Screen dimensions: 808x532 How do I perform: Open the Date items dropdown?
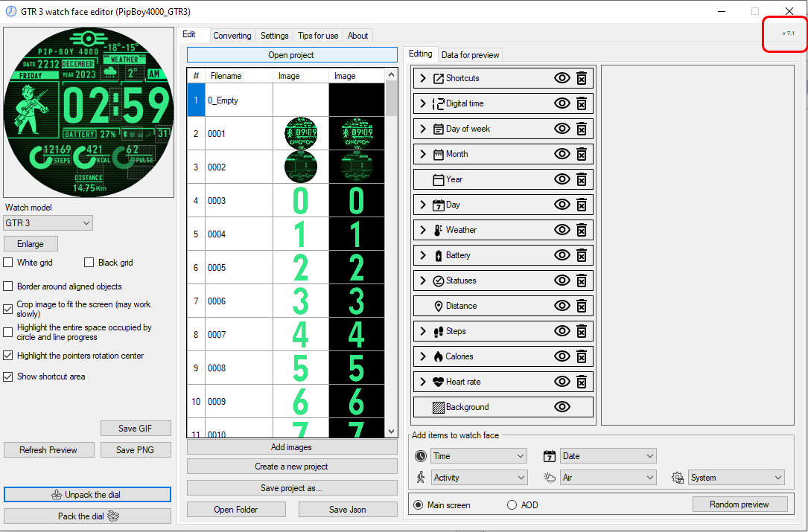(x=608, y=456)
